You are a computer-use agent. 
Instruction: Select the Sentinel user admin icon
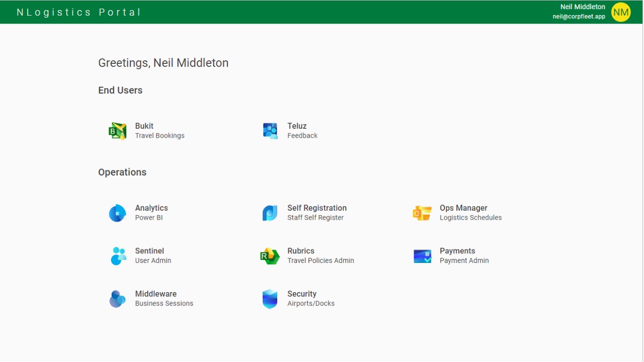pyautogui.click(x=118, y=255)
